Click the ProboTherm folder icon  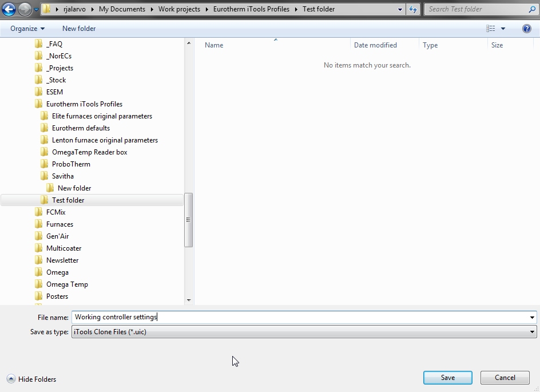pos(44,164)
